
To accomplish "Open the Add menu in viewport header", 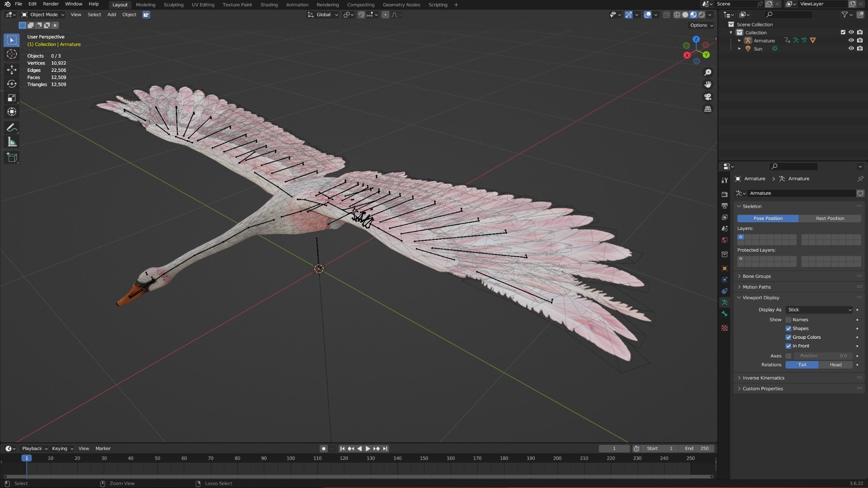I will (x=112, y=15).
